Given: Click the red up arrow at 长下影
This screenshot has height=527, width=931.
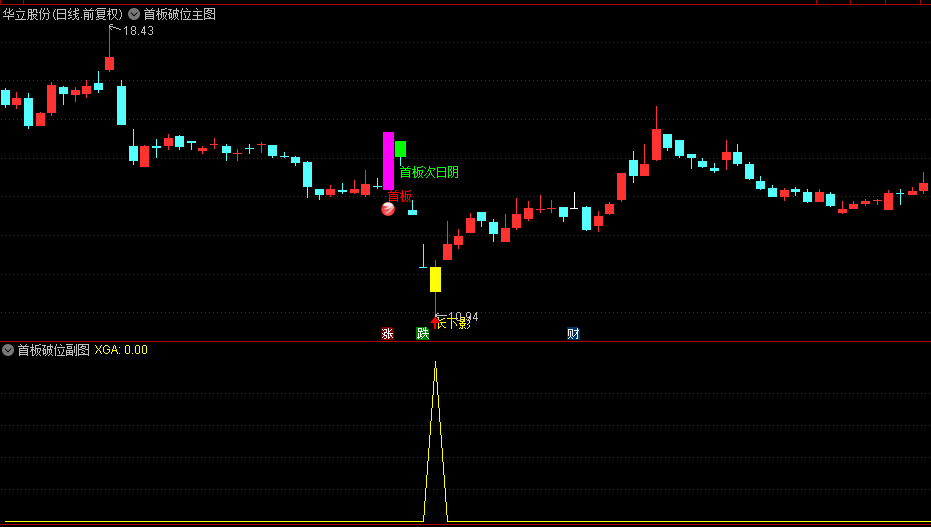Looking at the screenshot, I should tap(435, 322).
